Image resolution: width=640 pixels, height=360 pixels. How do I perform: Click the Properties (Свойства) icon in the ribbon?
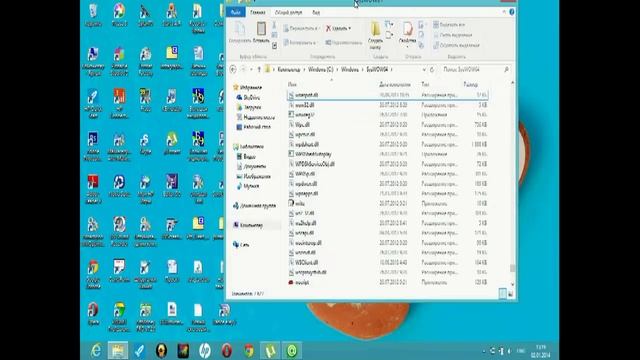coord(407,29)
